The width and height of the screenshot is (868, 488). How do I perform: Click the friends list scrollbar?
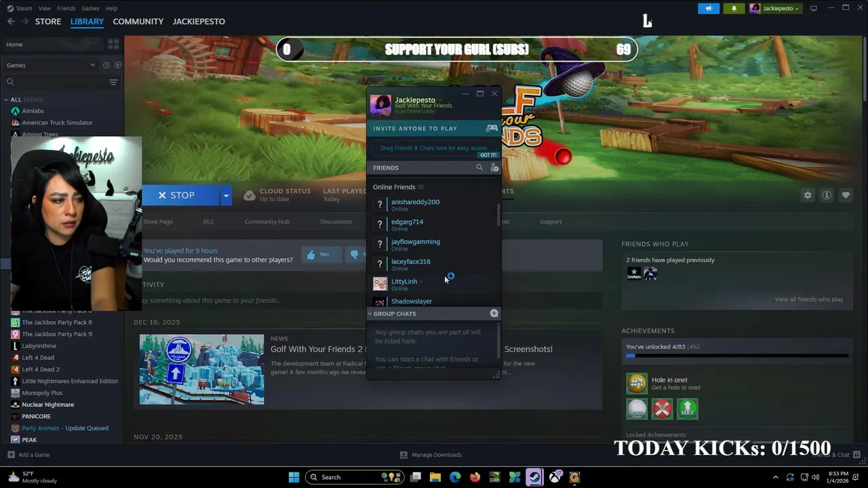pyautogui.click(x=499, y=215)
